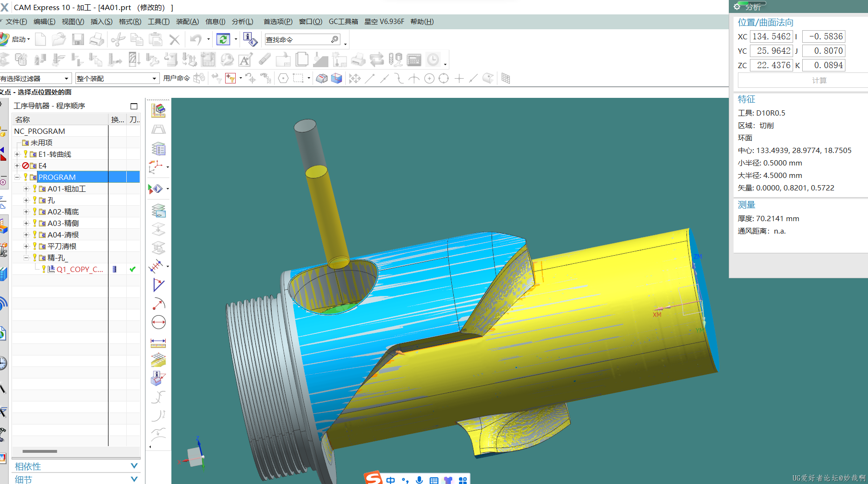The image size is (868, 484).
Task: Click the green refresh update icon
Action: (x=223, y=39)
